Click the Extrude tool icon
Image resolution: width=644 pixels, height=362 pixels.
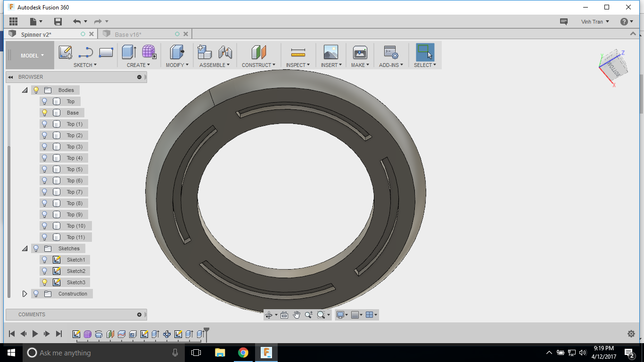pyautogui.click(x=129, y=52)
